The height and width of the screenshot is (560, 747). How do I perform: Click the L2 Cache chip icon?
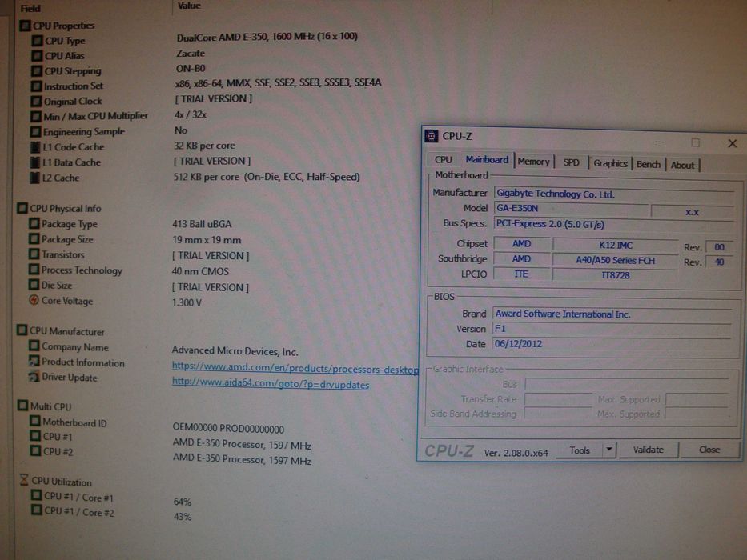click(34, 178)
